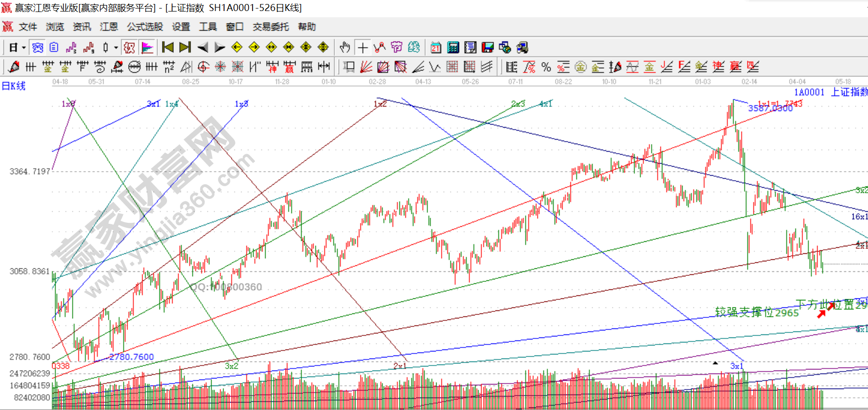
Task: Toggle the crosshair cursor button
Action: (x=363, y=48)
